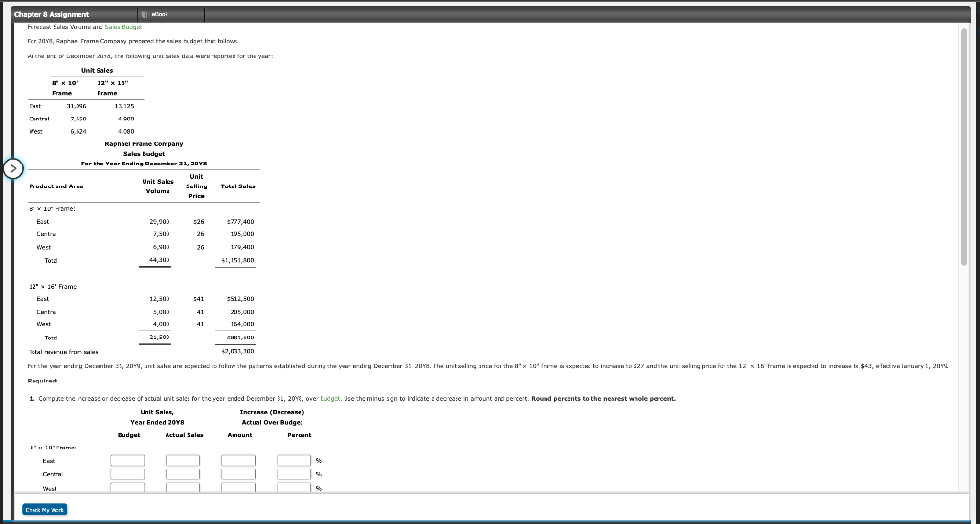980x524 pixels.
Task: Click the Product and Area column header
Action: tap(56, 186)
